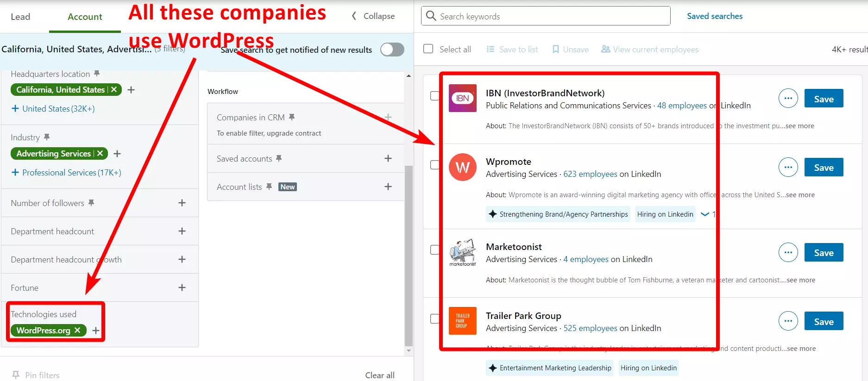868x381 pixels.
Task: Click the magnifier search icon
Action: pos(431,16)
